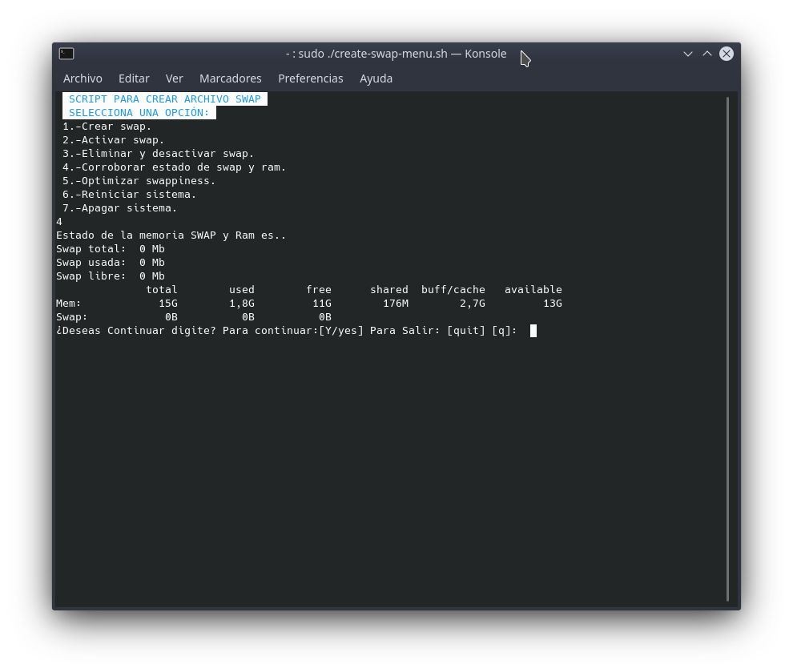Click the Konsole application icon in title bar
The height and width of the screenshot is (672, 793).
tap(66, 54)
